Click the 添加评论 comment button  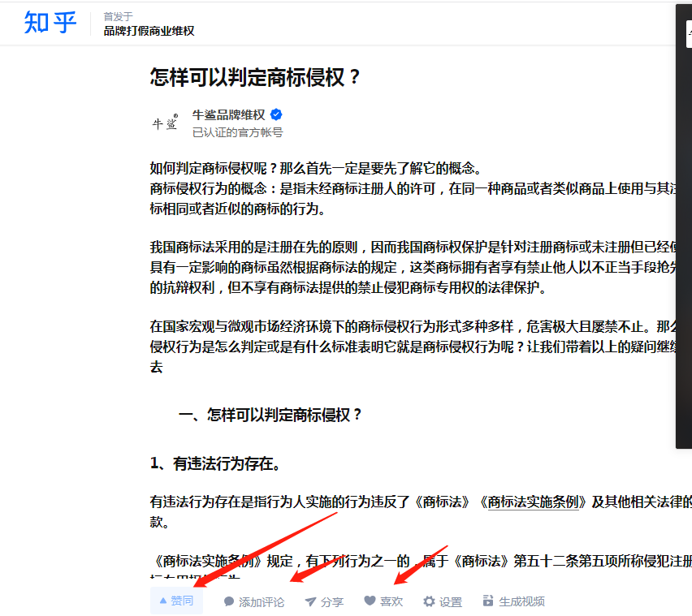pyautogui.click(x=253, y=601)
